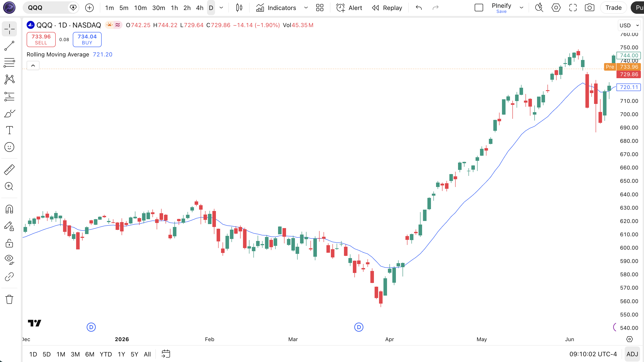Expand manage layouts dropdown arrow
The width and height of the screenshot is (644, 362).
click(522, 8)
